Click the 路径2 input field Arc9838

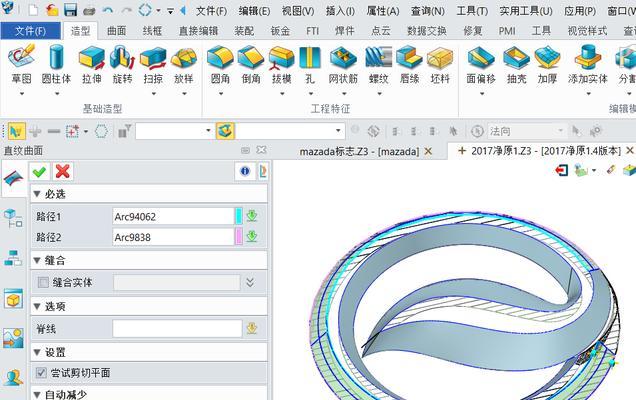pyautogui.click(x=173, y=237)
